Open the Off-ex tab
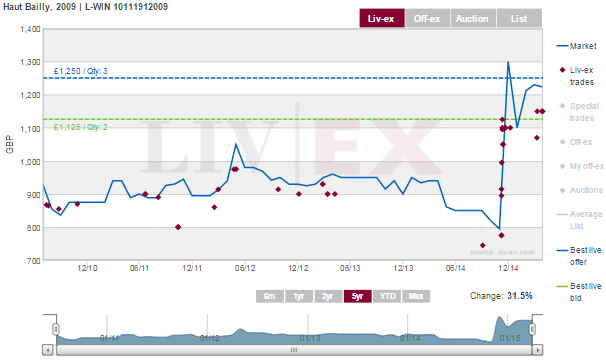Viewport: 606px width, 361px height. coord(427,18)
